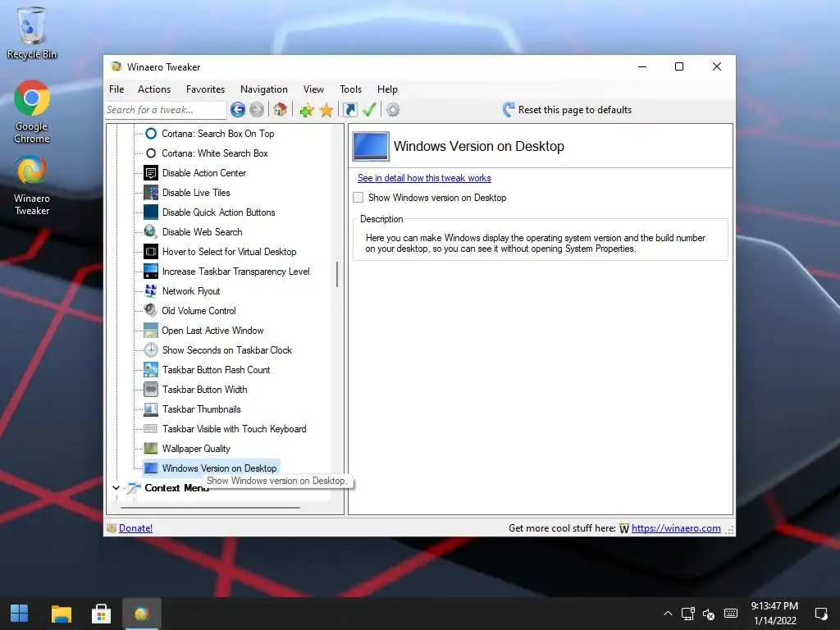Click the large monitor icon in the page header

click(371, 146)
